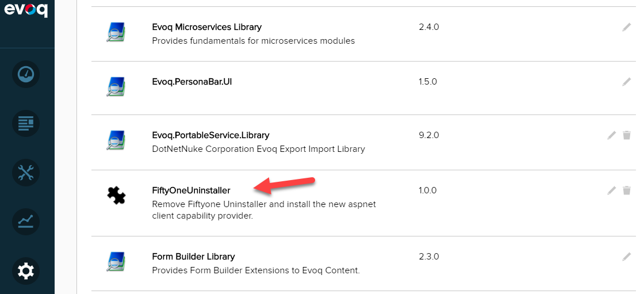644x294 pixels.
Task: Delete the FiftyOneUninstaller extension
Action: pos(627,190)
